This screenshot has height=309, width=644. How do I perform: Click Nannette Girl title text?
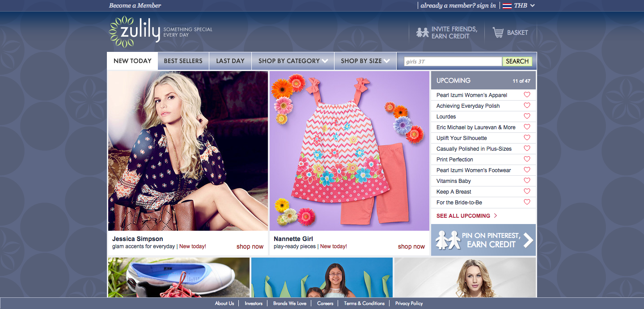click(x=293, y=239)
